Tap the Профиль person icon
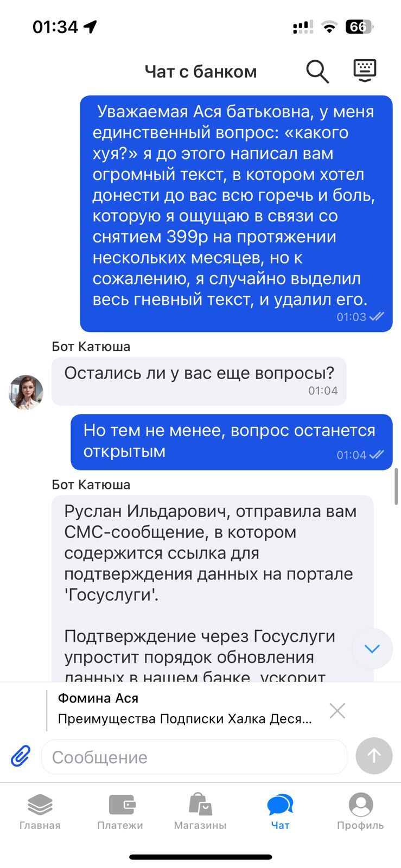Screen dimensions: 401x868 (361, 804)
